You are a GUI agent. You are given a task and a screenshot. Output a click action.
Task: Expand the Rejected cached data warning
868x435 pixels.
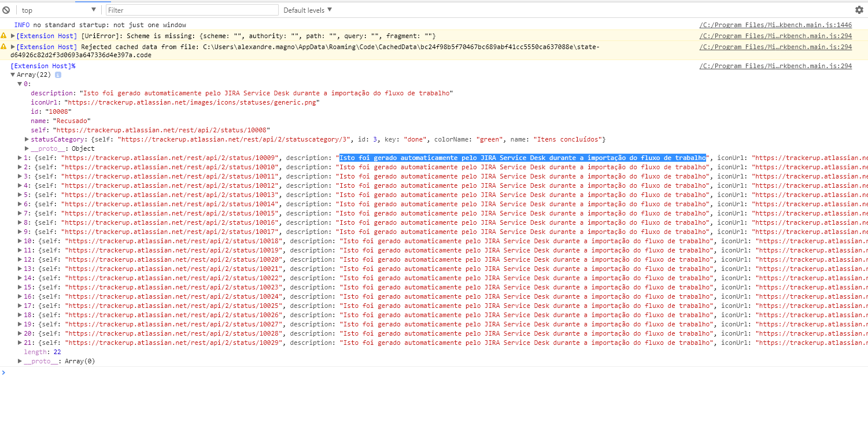coord(13,47)
